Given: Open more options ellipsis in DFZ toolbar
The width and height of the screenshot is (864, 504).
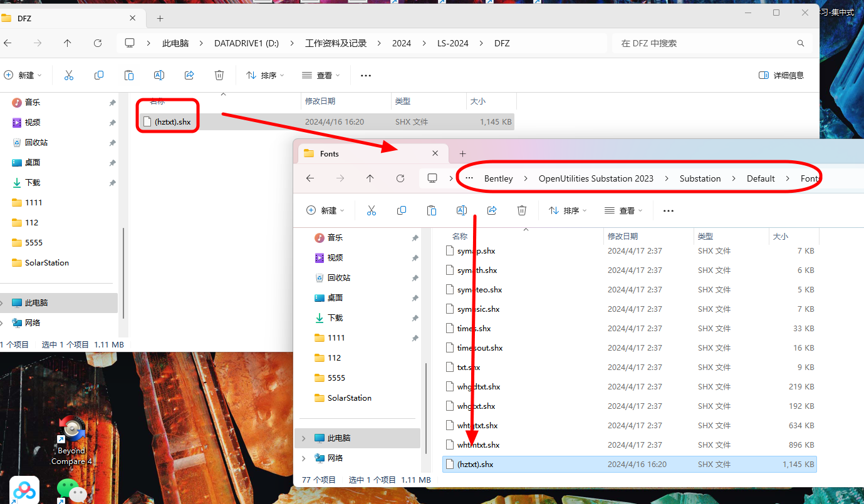Looking at the screenshot, I should (366, 75).
